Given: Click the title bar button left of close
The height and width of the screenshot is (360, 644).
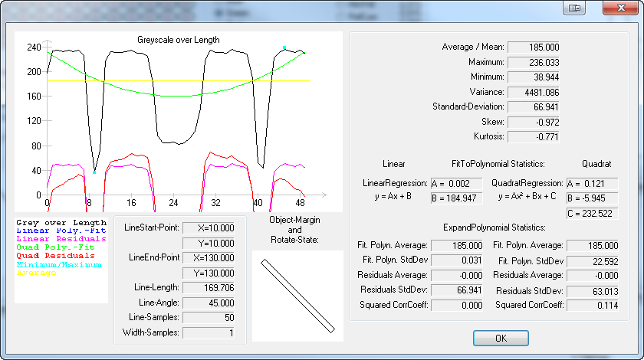Looking at the screenshot, I should tap(574, 8).
